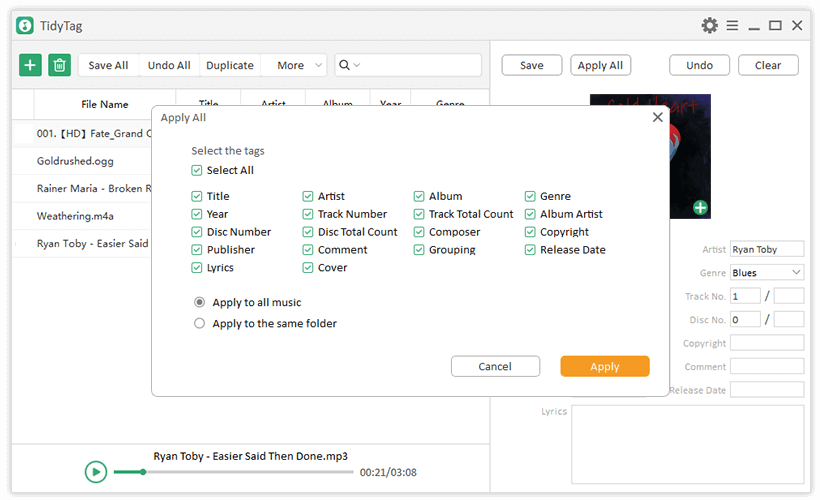The image size is (820, 500).
Task: Click the Comment input field
Action: (x=767, y=367)
